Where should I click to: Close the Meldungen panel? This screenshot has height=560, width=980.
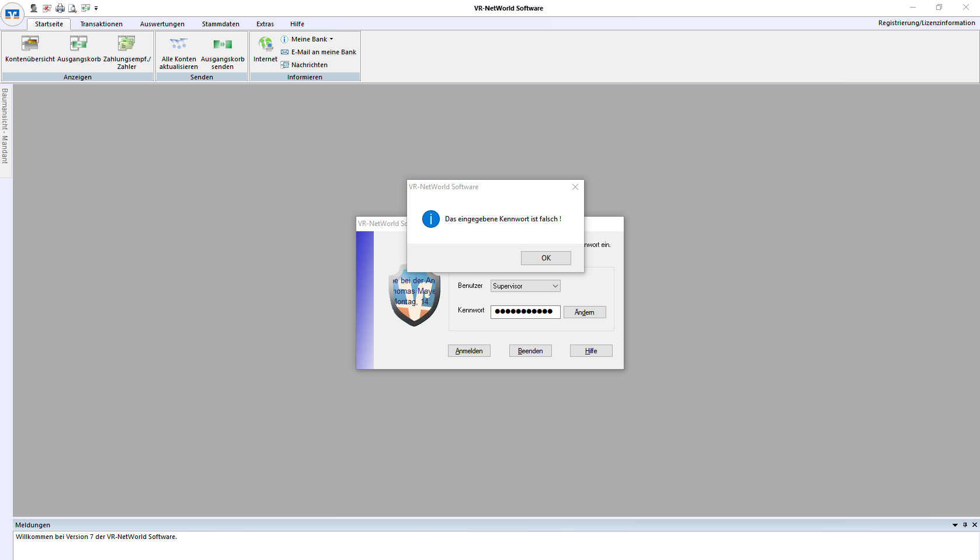(975, 525)
